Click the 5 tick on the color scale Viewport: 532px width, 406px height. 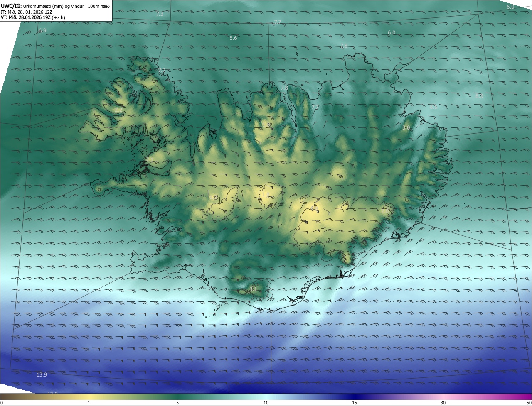point(177,403)
